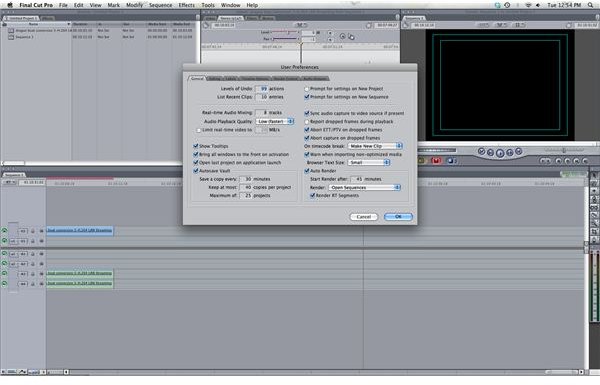The height and width of the screenshot is (385, 600).
Task: Adjust the Pan slider in Viewer
Action: pyautogui.click(x=286, y=39)
